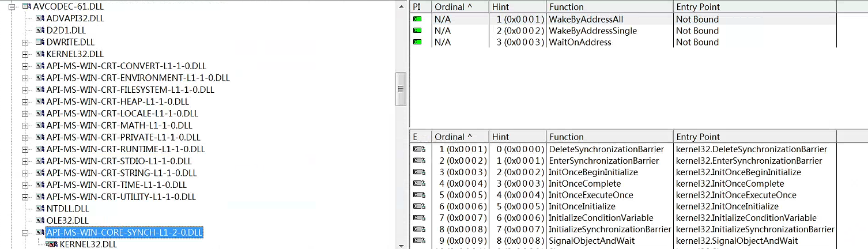Screen dimensions: 868x249
Task: Click the export icon beside DeleteSynchronizationBarrier
Action: (419, 149)
